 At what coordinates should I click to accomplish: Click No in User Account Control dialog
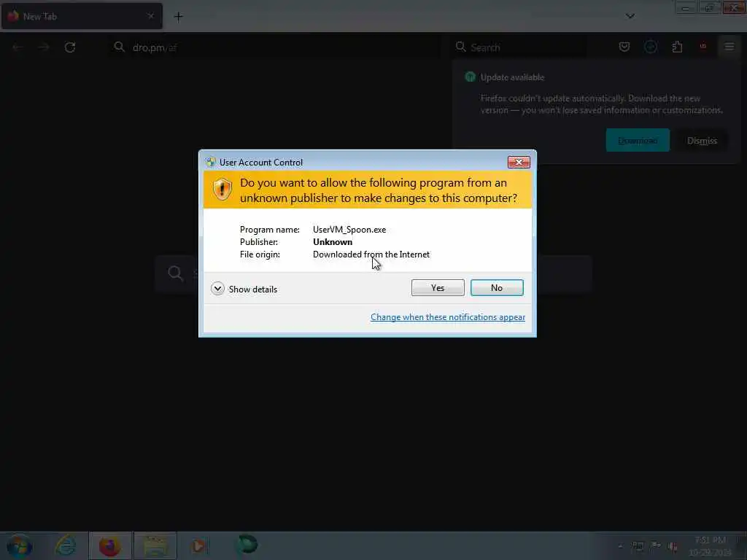497,287
